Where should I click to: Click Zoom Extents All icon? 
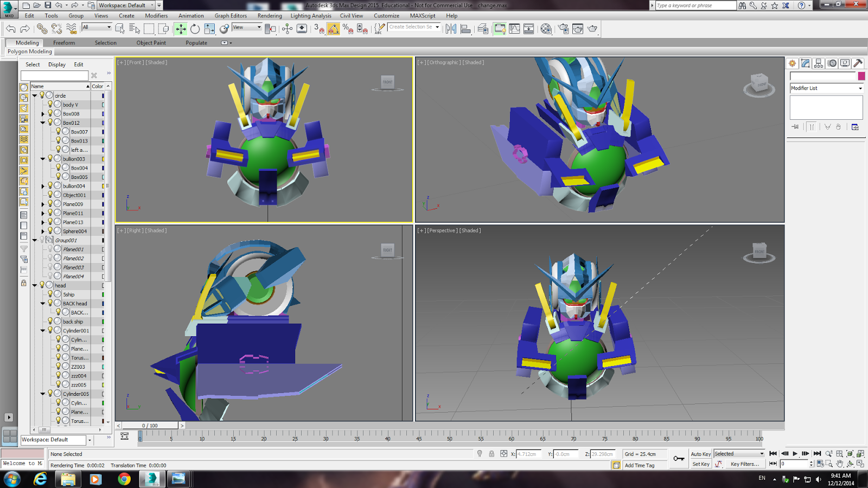(860, 454)
